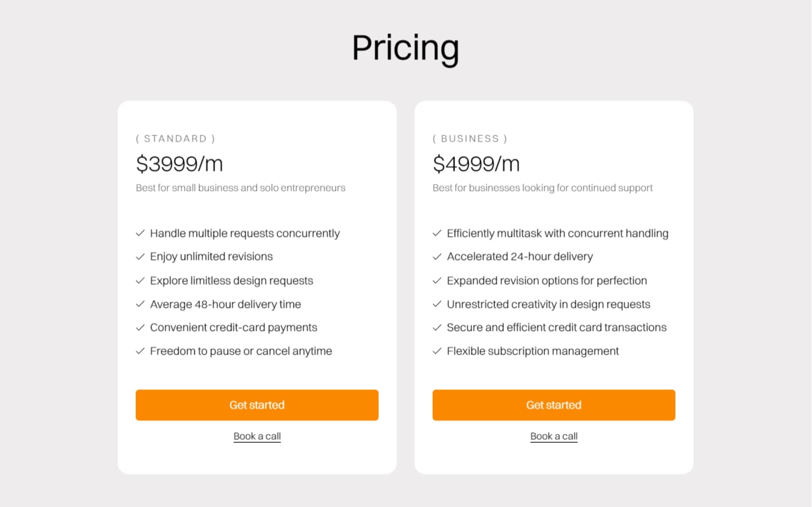Select the STANDARD plan label
This screenshot has width=812, height=507.
(175, 138)
